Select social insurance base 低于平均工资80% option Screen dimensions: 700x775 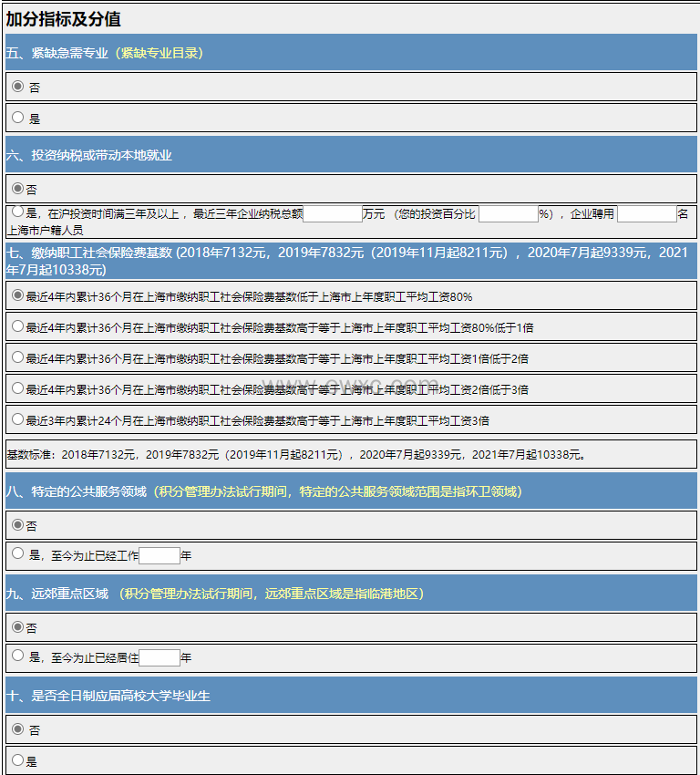point(17,295)
